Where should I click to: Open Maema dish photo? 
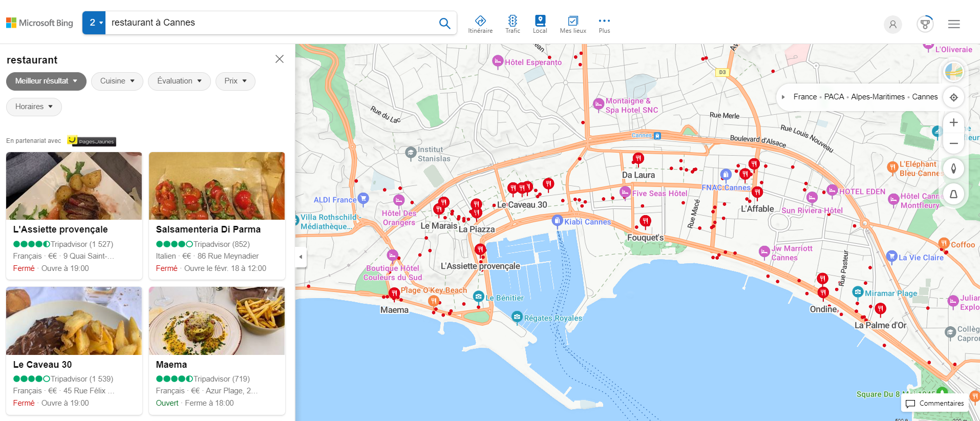[217, 321]
